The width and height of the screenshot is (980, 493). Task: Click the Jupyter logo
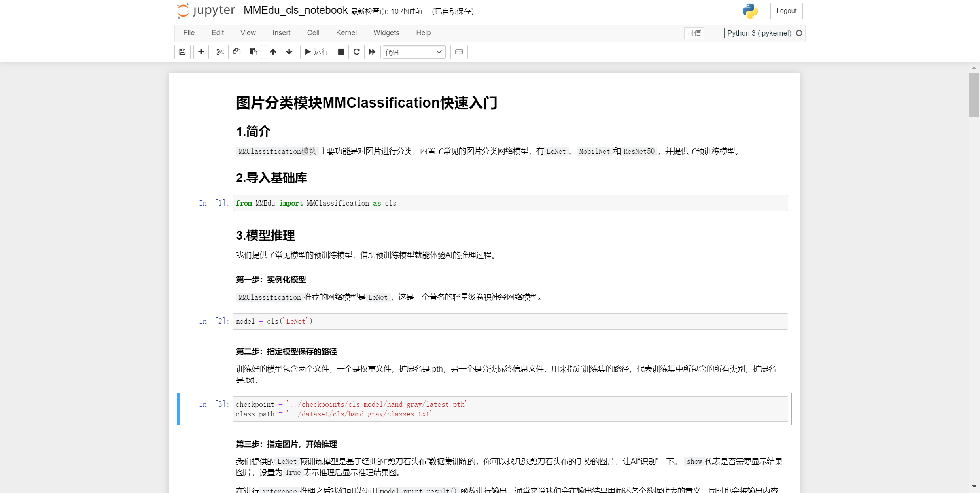pyautogui.click(x=206, y=11)
